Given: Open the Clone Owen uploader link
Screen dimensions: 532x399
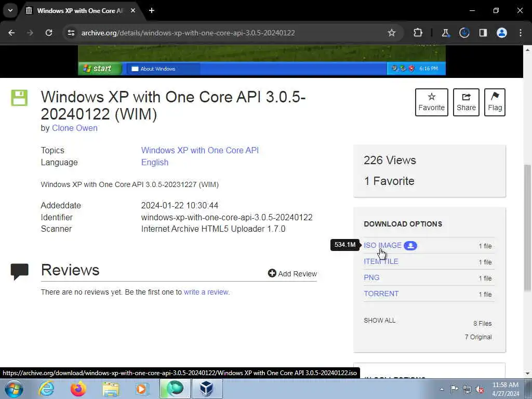Looking at the screenshot, I should (x=75, y=128).
